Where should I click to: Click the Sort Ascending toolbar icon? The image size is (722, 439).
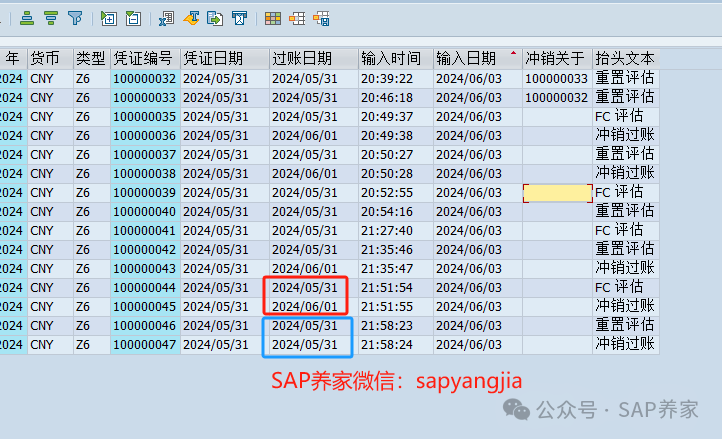[27, 19]
